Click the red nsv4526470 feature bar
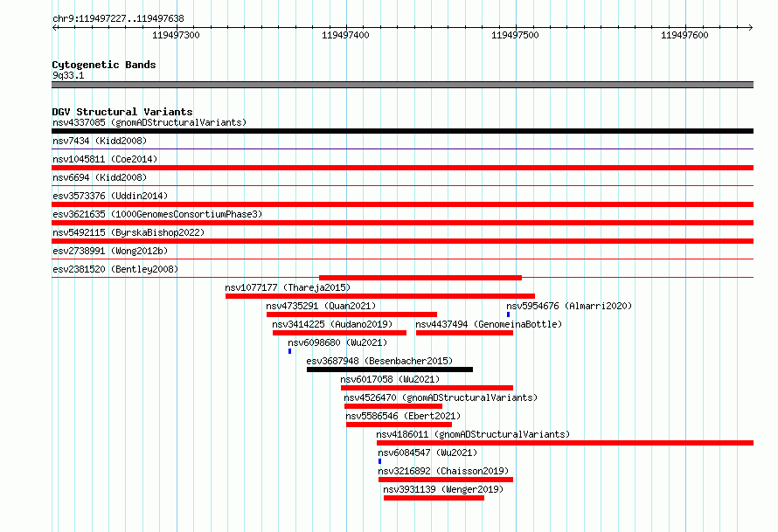Screen dimensions: 778x532 [x=393, y=406]
